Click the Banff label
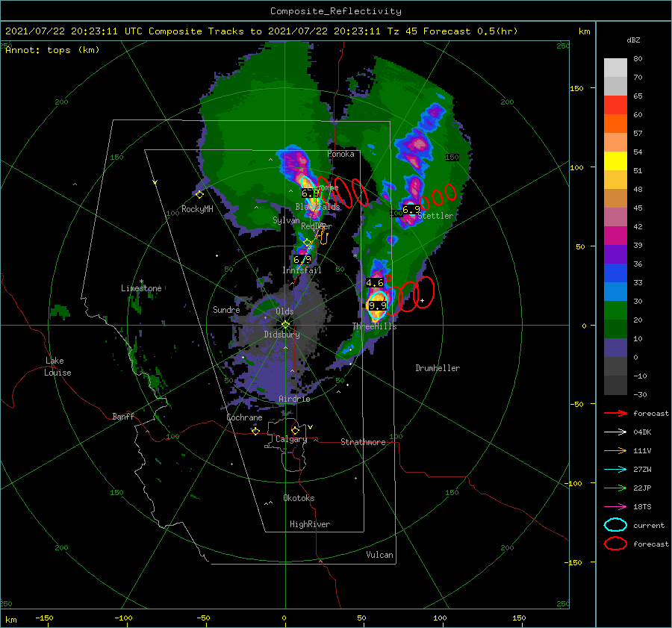This screenshot has height=628, width=672. point(123,416)
